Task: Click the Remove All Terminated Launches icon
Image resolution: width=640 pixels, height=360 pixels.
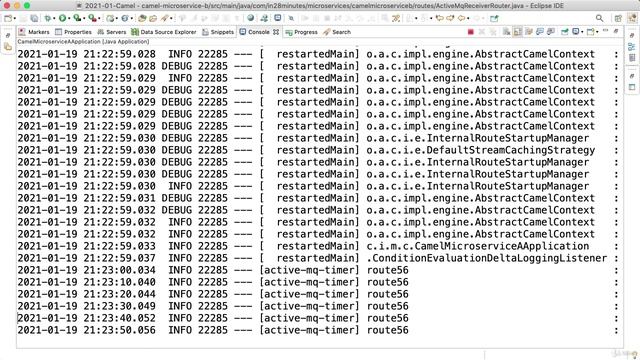Action: point(493,32)
